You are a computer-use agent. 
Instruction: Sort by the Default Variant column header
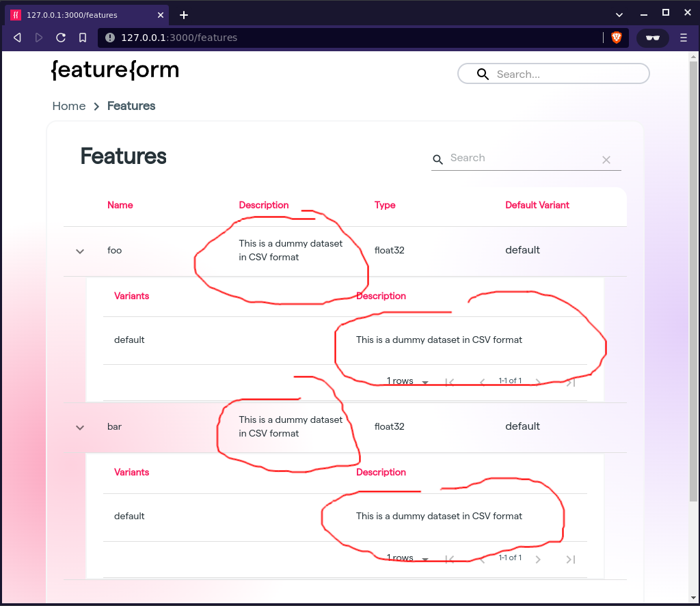[537, 205]
